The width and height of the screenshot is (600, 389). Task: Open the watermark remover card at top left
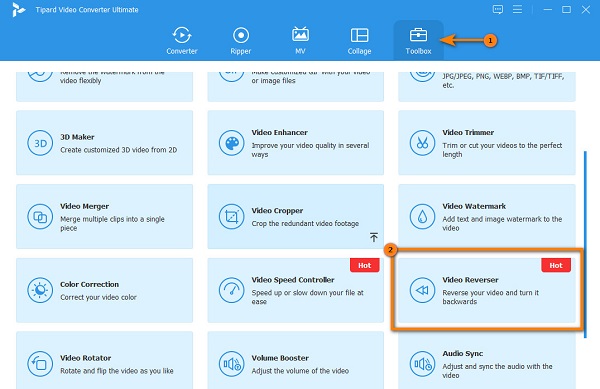[104, 86]
